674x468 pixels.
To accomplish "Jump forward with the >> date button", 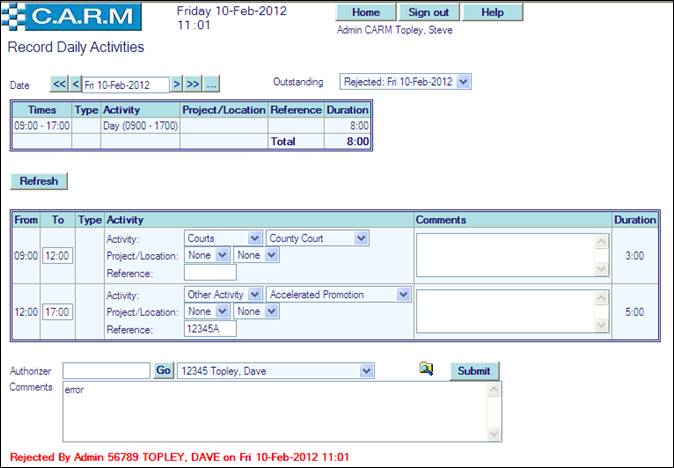I will [193, 84].
